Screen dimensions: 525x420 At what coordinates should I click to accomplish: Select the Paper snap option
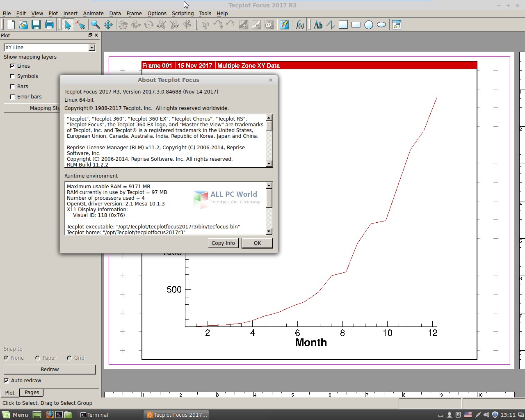[x=38, y=358]
